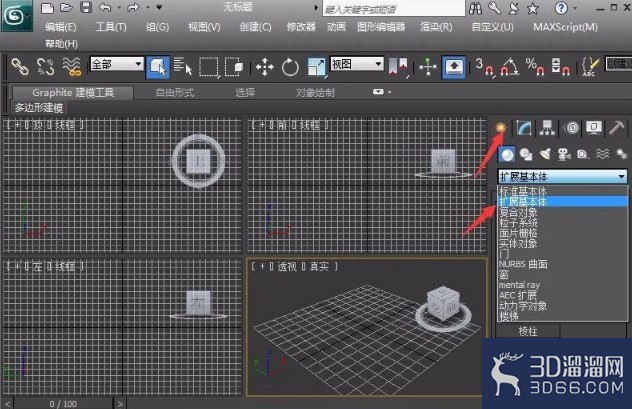Image resolution: width=632 pixels, height=409 pixels.
Task: Toggle Spinner Snap
Action: (561, 67)
